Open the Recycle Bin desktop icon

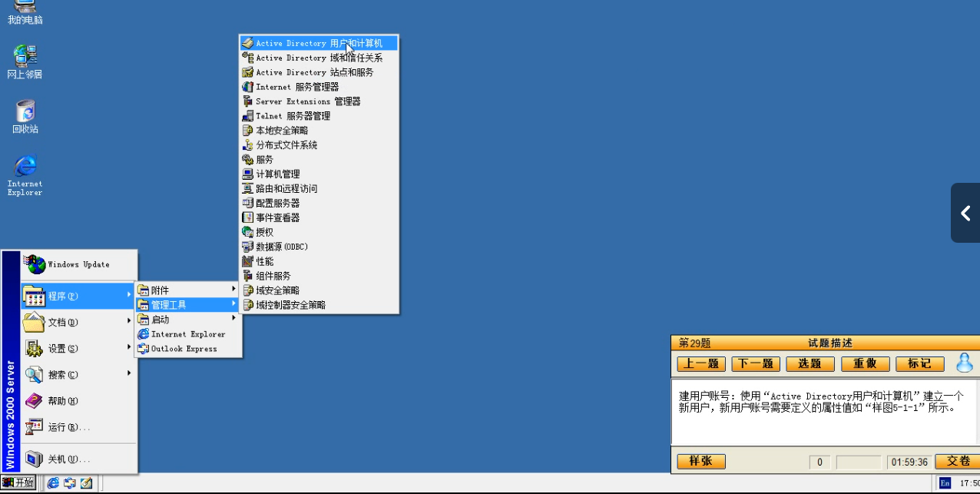click(x=25, y=115)
